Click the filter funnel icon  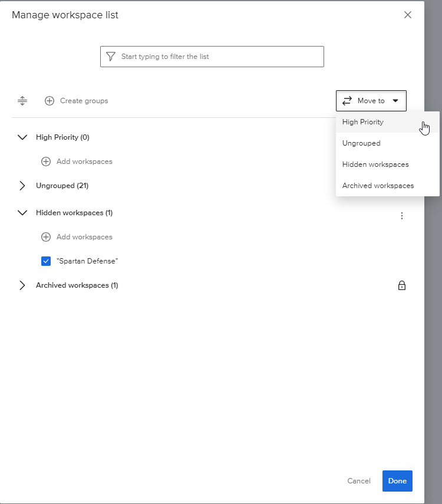tap(111, 57)
